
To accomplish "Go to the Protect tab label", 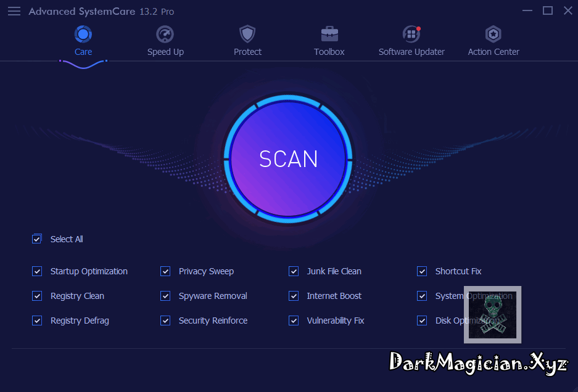I will [248, 52].
